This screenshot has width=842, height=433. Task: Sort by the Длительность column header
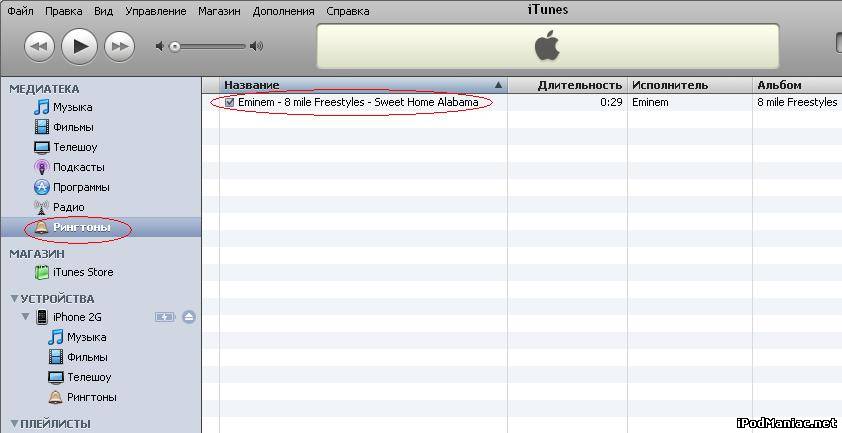click(568, 85)
